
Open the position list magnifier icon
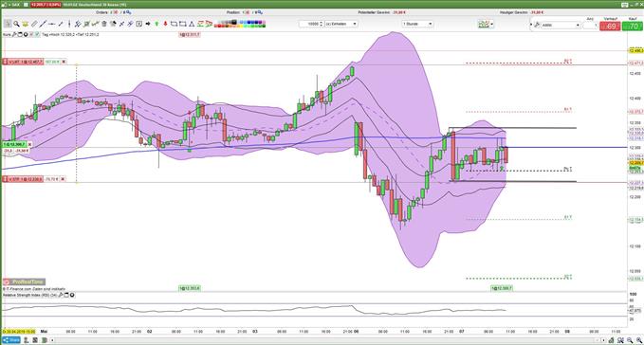point(260,12)
